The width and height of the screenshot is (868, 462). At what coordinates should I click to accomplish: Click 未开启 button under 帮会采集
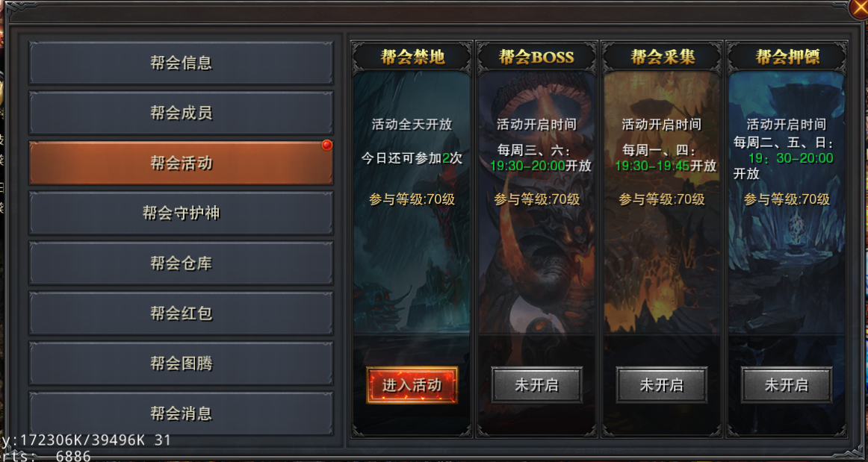pos(662,385)
